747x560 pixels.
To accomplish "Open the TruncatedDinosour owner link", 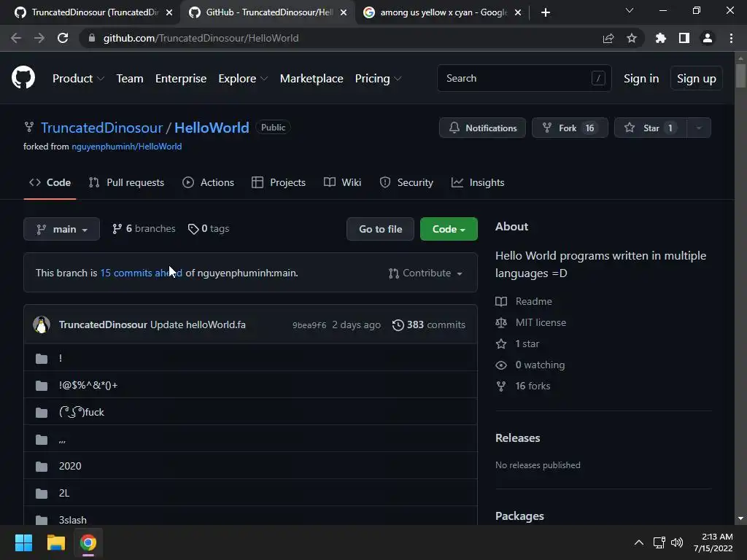I will [x=101, y=128].
